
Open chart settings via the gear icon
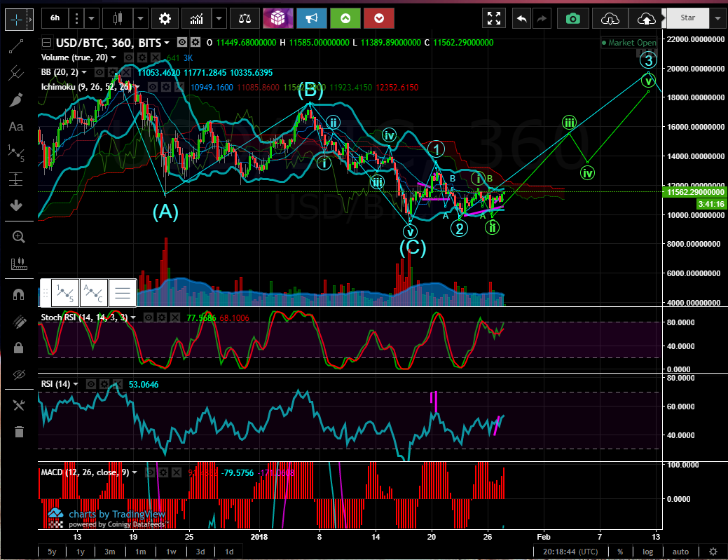click(165, 18)
